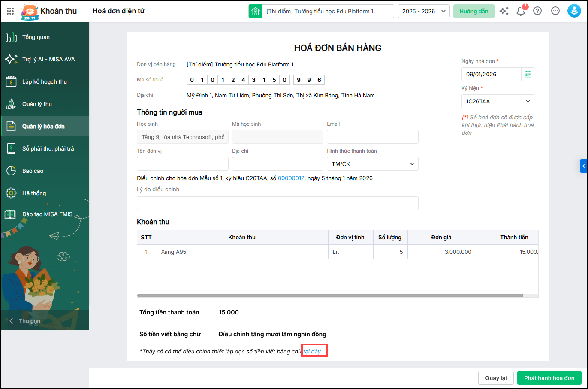Viewport: 588px width, 389px height.
Task: Open Đào tạo MISA EMIS menu item
Action: [x=45, y=214]
